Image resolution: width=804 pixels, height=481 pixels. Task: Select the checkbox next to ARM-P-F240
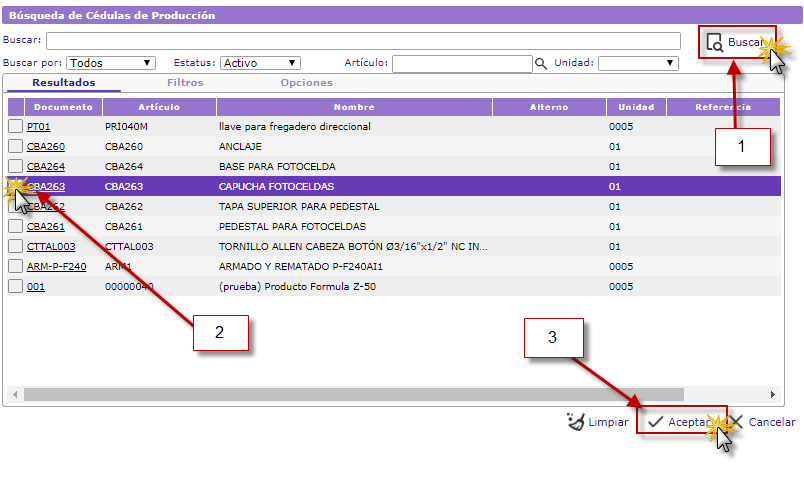click(x=15, y=267)
